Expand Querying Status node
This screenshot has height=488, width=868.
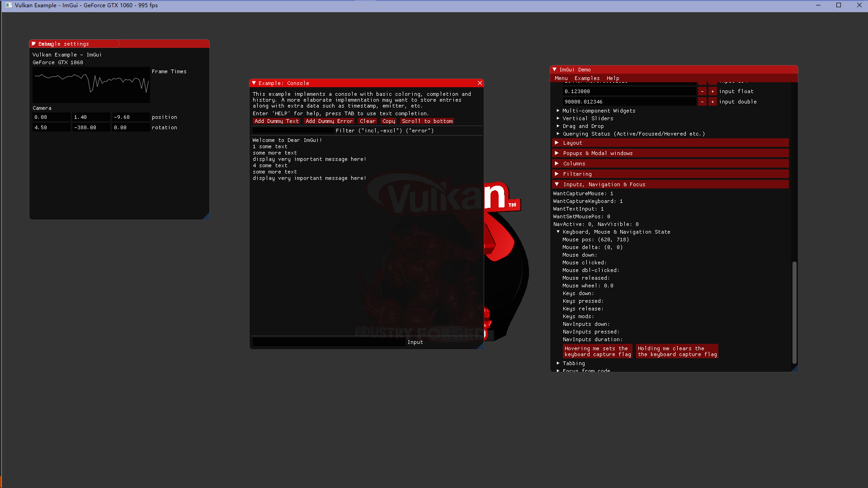pos(633,134)
